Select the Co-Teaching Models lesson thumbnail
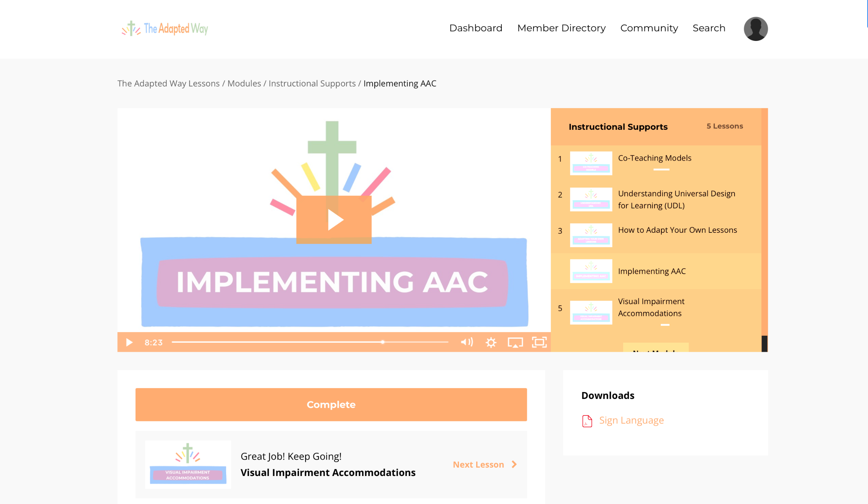 click(x=591, y=163)
